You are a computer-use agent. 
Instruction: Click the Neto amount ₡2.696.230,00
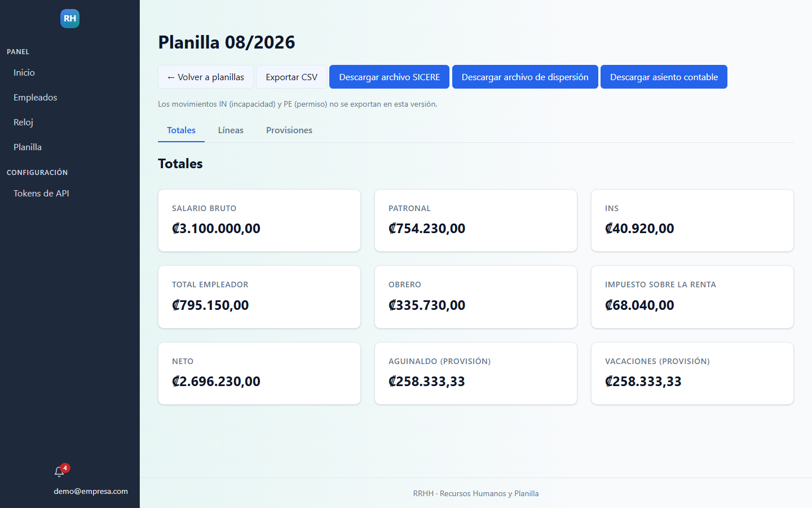[x=216, y=382]
